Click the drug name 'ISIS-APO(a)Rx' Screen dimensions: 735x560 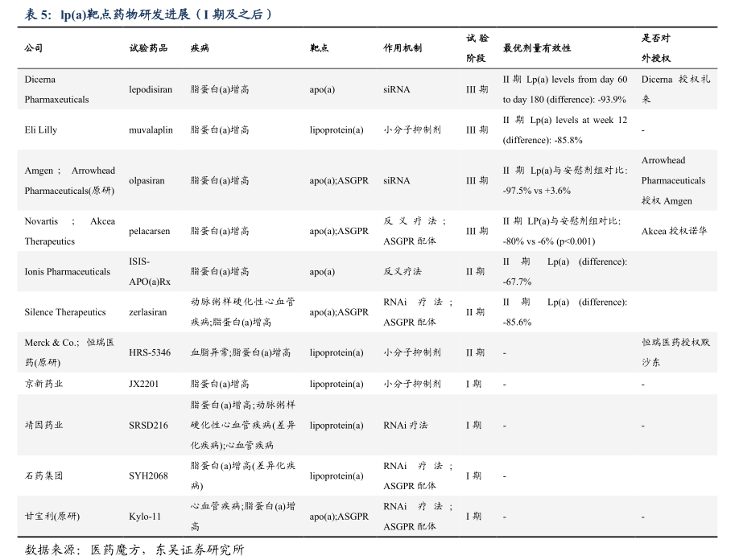(x=150, y=272)
